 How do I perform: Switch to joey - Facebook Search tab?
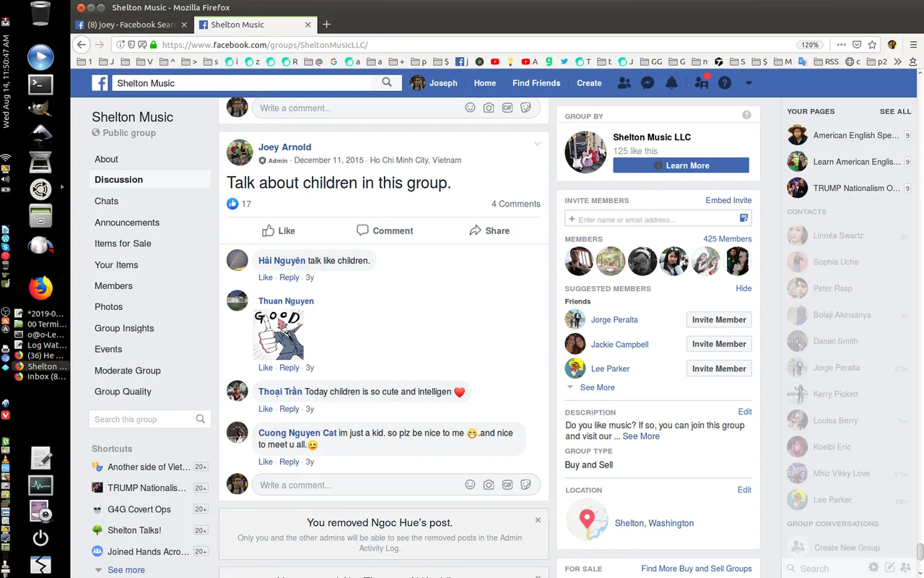131,25
